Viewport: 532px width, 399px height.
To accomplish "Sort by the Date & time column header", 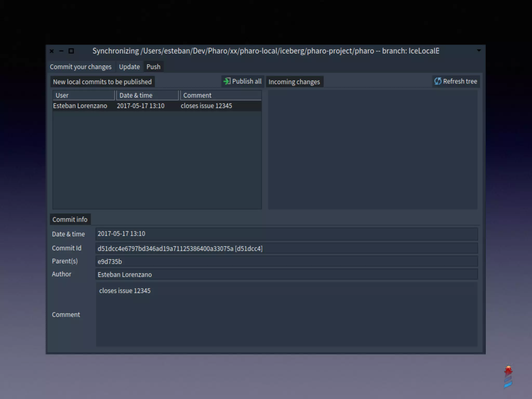I will [147, 95].
